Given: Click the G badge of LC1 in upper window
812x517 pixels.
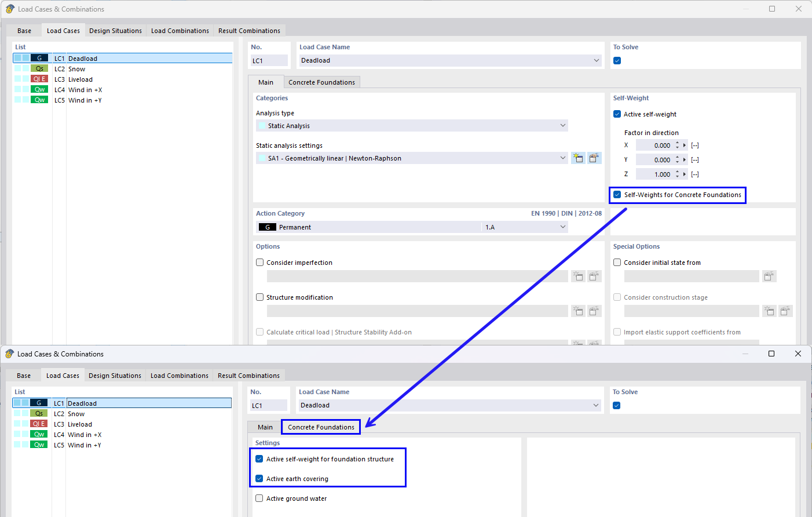Looking at the screenshot, I should 39,59.
